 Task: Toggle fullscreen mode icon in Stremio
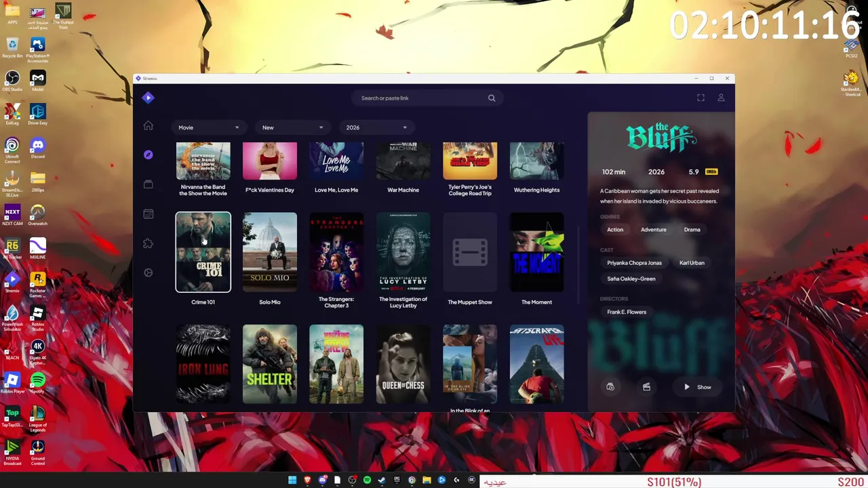[x=701, y=98]
